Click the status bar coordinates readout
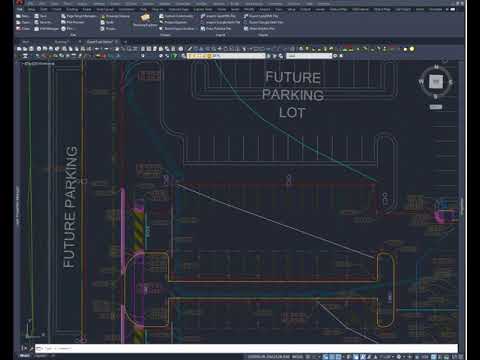Viewport: 480px width, 360px height. pos(269,356)
